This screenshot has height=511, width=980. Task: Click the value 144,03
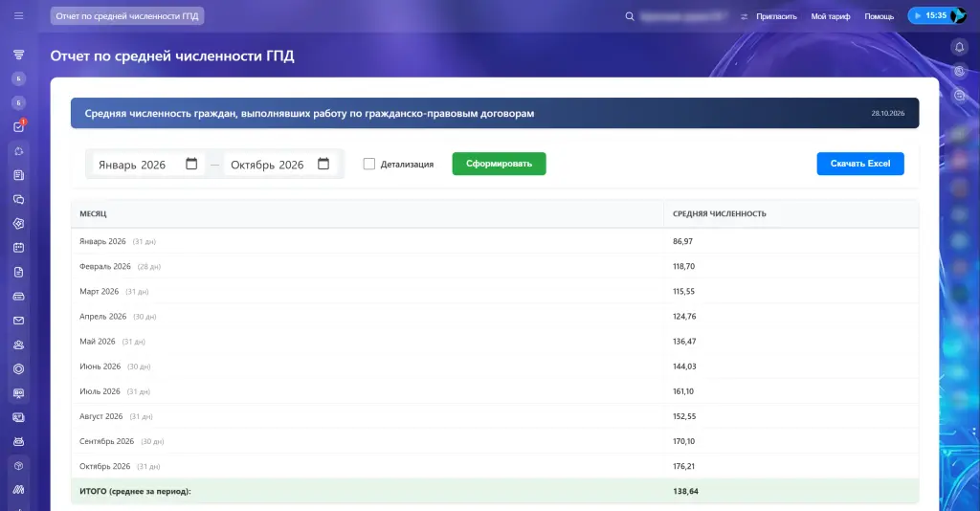point(684,367)
